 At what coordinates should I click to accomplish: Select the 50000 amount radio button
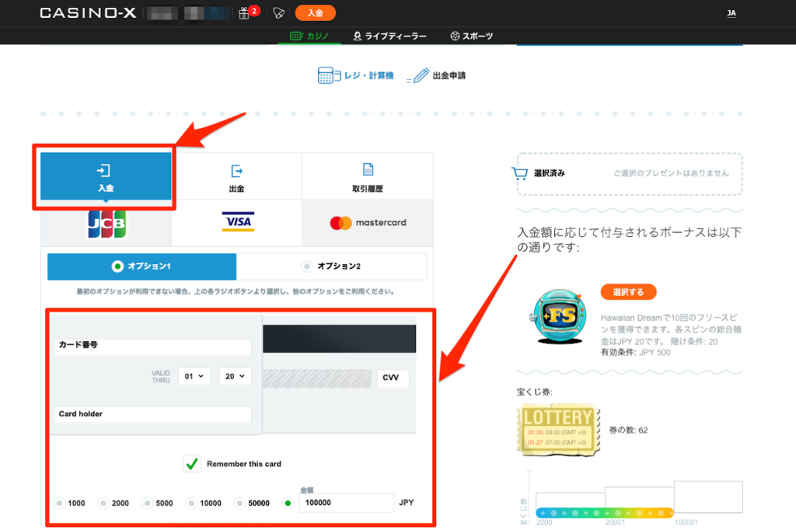pos(239,503)
